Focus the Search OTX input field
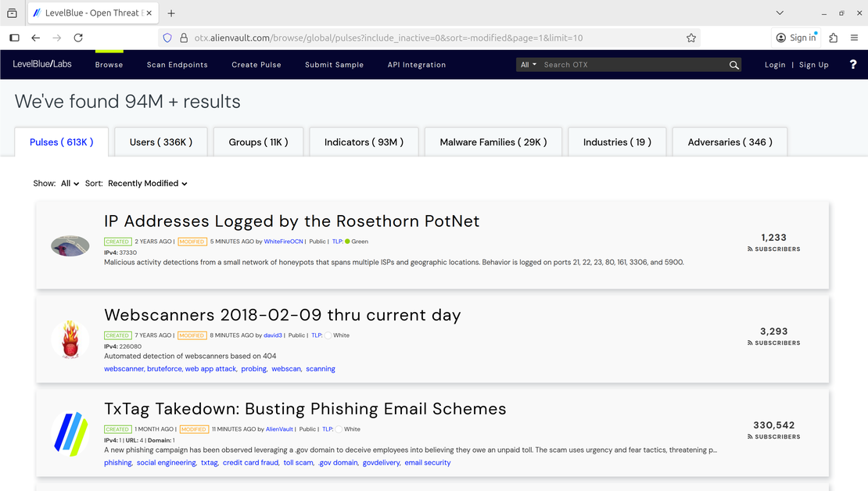Screen dimensions: 868x491 pos(633,65)
